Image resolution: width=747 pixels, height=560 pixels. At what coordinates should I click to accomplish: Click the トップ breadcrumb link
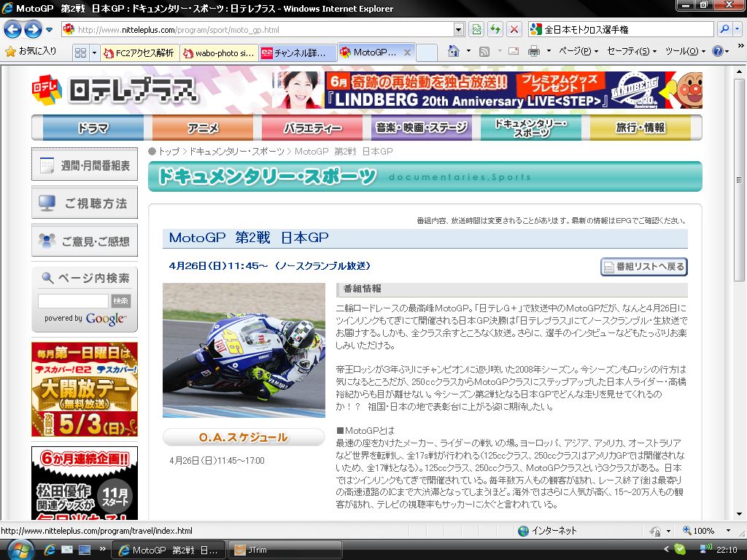click(169, 152)
